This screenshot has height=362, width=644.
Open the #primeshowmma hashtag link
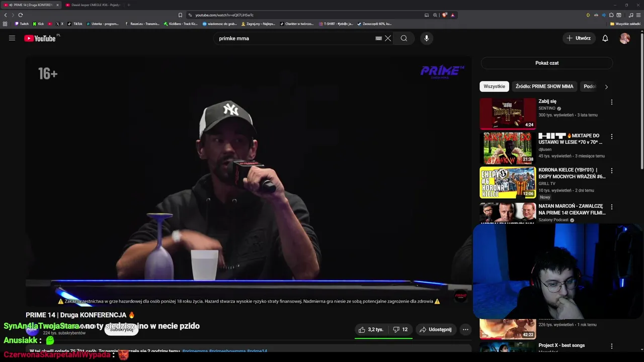pos(227,351)
